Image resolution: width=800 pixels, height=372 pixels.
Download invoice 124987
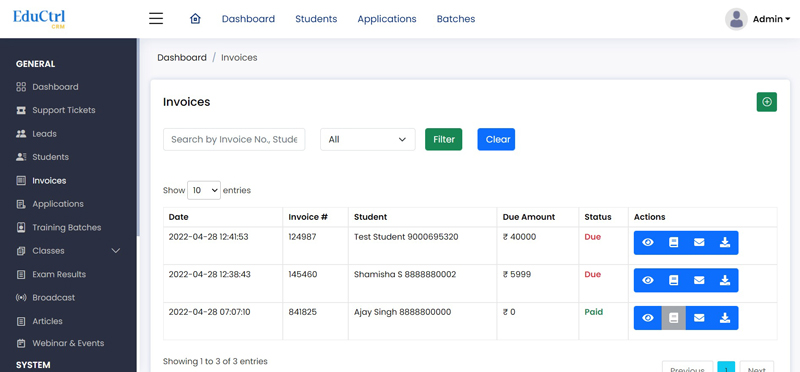coord(725,242)
